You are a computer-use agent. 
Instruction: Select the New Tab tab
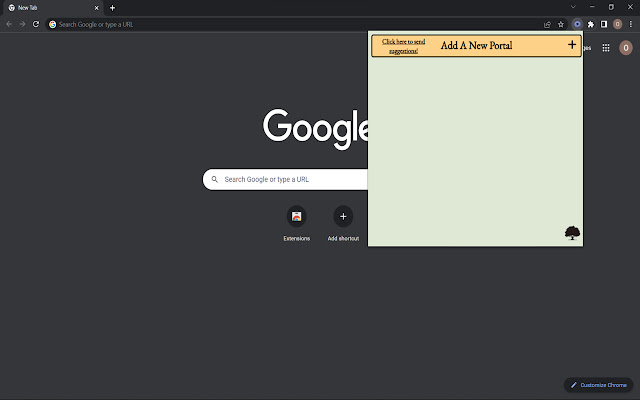(x=52, y=8)
